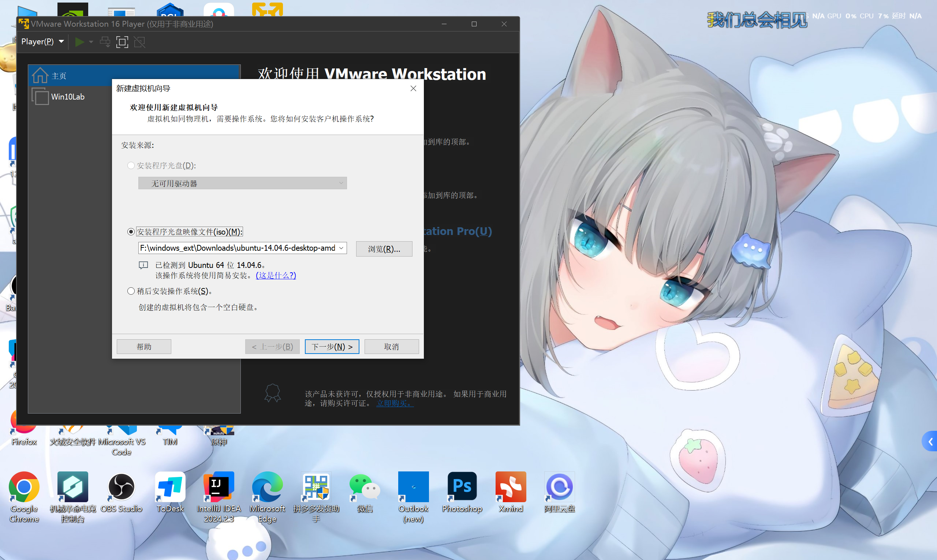Open 火绒安全软件 desktop icon
The height and width of the screenshot is (560, 937).
[x=73, y=436]
